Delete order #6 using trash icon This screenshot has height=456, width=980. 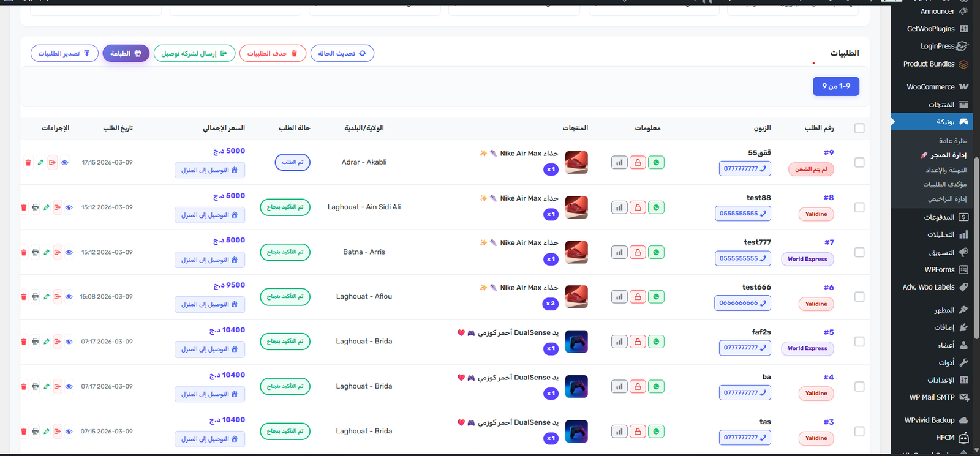click(24, 297)
